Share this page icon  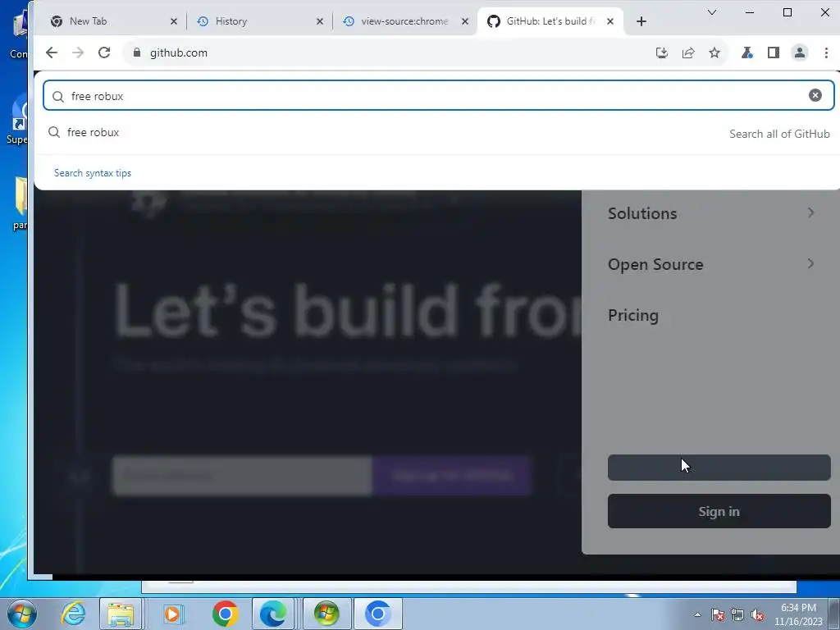pos(688,52)
